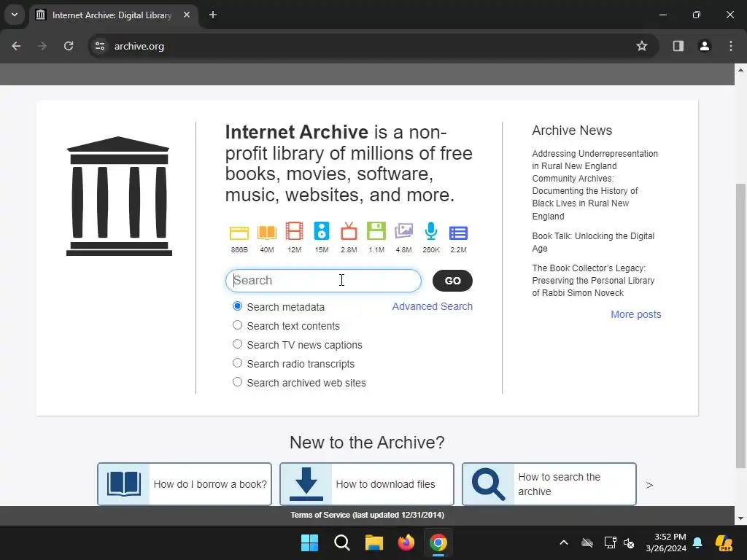Viewport: 747px width, 560px height.
Task: Open the audio speaker icon labeled 15M
Action: [x=322, y=231]
